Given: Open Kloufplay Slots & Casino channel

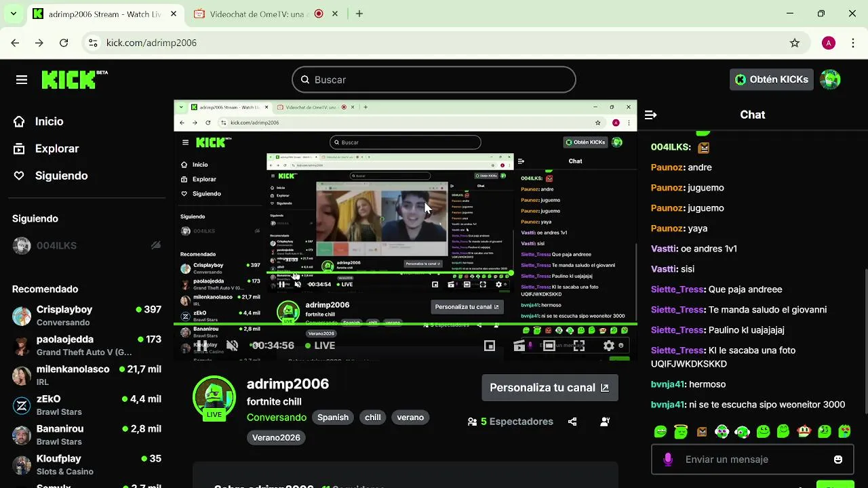Looking at the screenshot, I should [x=87, y=465].
